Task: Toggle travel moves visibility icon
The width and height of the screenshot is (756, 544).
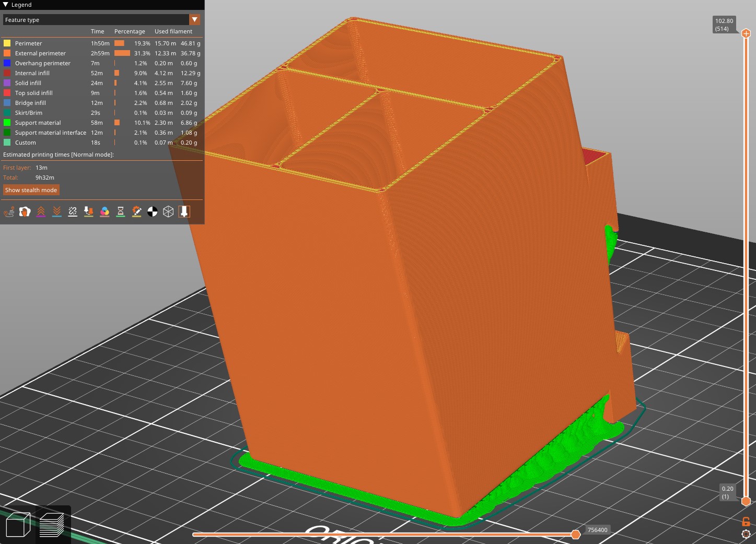Action: click(x=9, y=211)
